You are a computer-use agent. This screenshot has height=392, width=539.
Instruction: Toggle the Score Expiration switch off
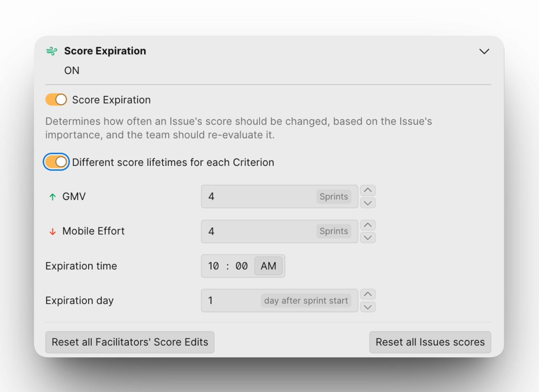tap(56, 100)
